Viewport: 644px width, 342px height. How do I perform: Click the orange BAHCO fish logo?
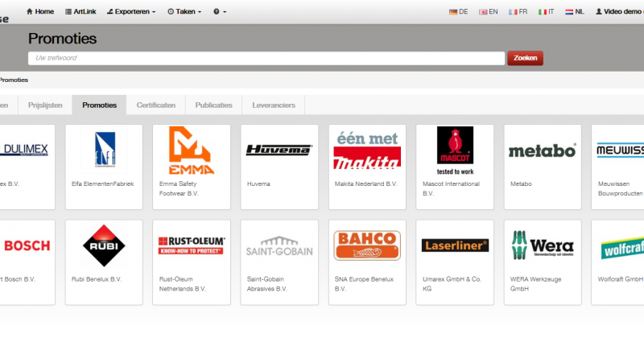click(367, 245)
